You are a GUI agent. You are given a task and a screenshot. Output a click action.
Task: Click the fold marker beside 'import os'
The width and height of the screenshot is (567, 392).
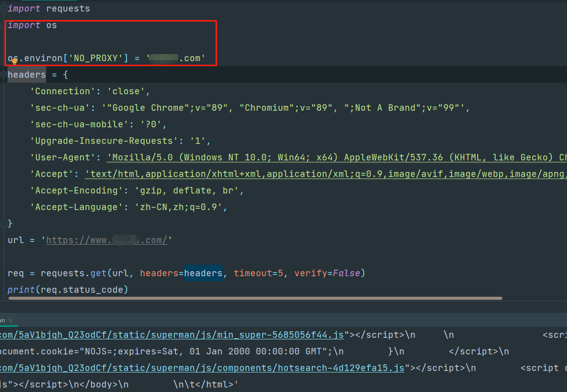(3, 25)
